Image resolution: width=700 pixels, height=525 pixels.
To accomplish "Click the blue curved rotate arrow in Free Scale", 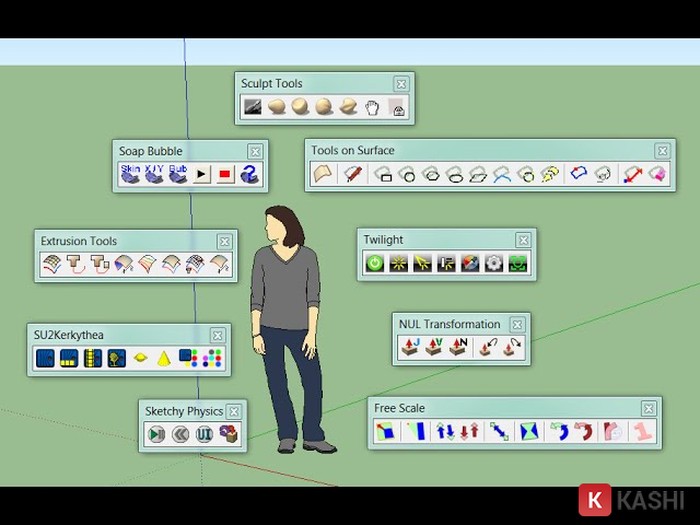I will click(559, 432).
